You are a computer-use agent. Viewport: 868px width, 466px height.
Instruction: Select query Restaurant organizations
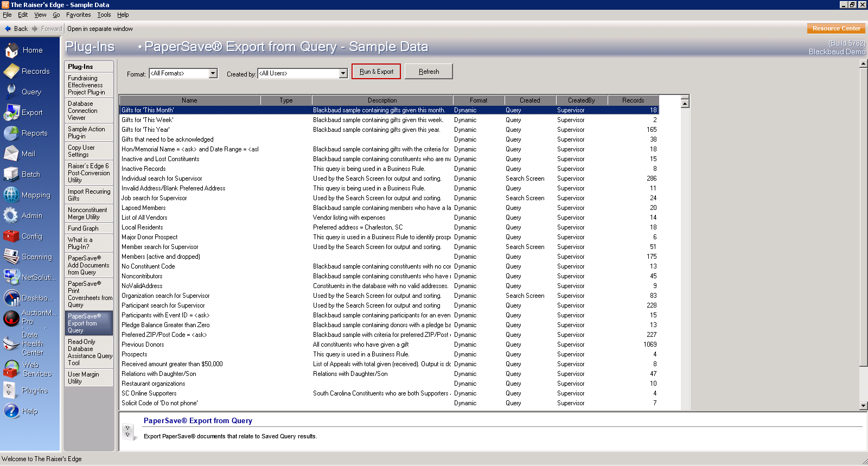(389, 384)
